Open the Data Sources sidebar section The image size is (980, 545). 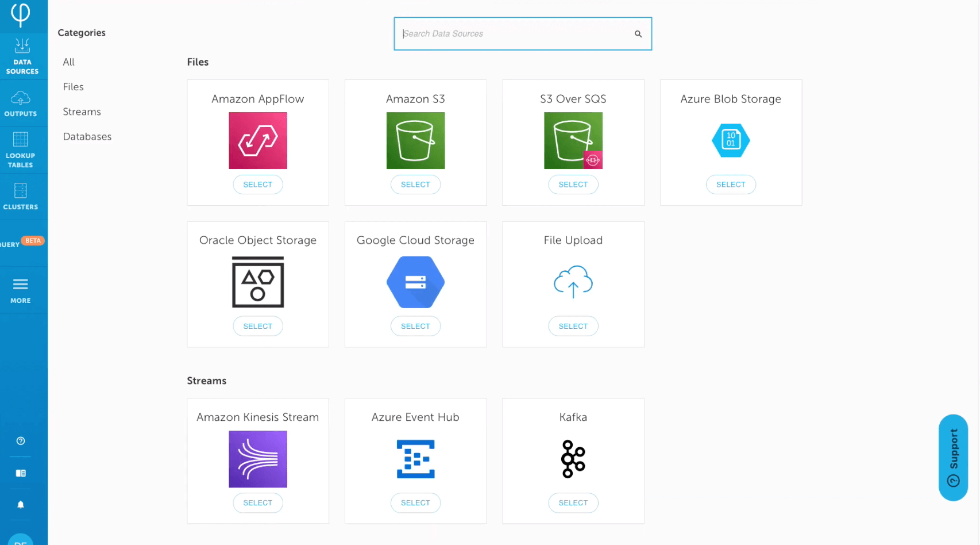point(22,56)
